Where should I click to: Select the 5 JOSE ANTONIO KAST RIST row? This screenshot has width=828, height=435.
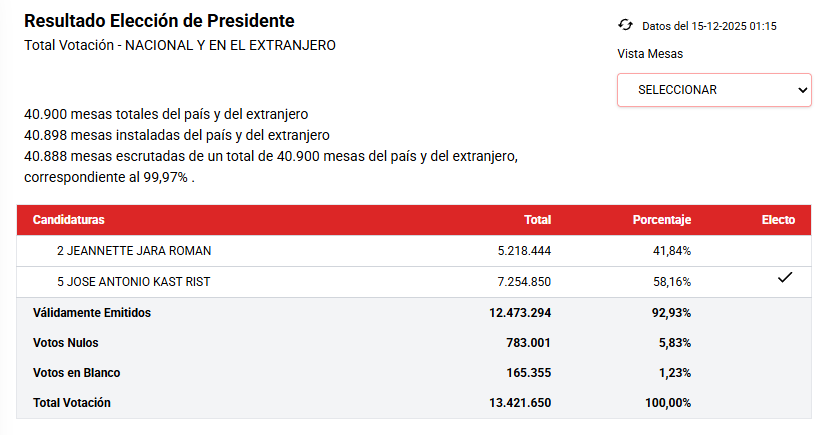[x=133, y=282]
